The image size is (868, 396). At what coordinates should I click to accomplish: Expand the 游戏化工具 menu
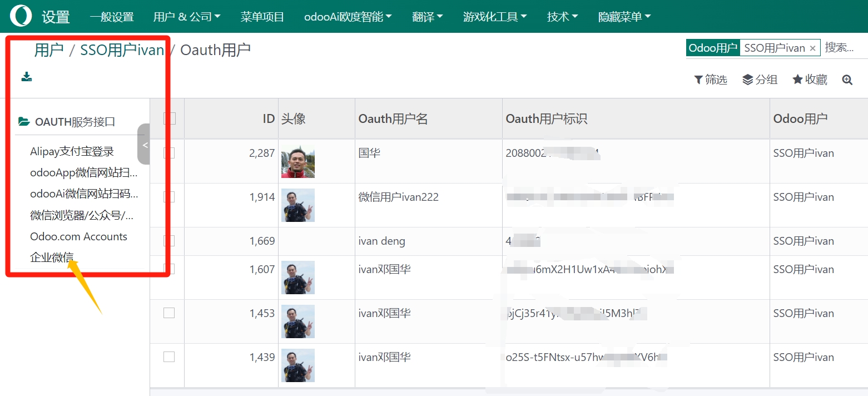pos(495,17)
